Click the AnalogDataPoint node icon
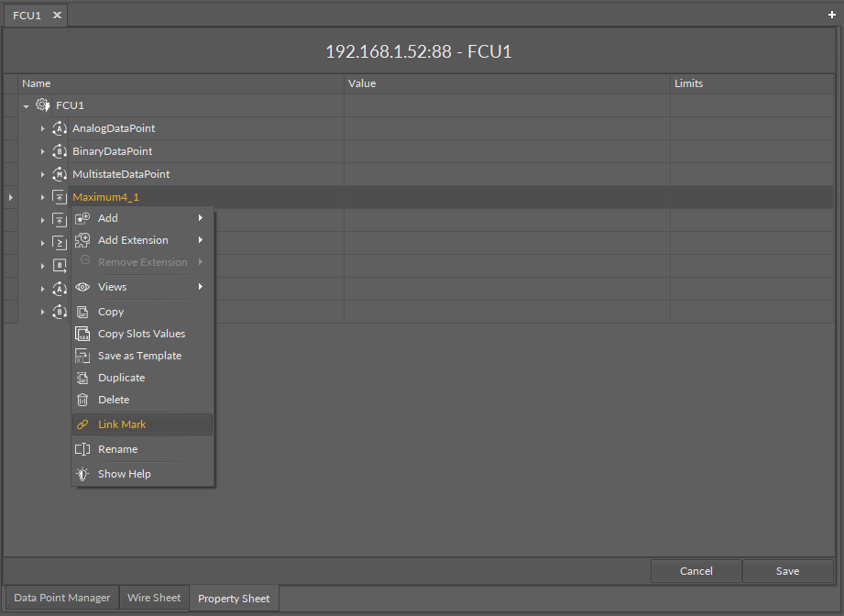Viewport: 844px width, 616px height. 60,128
